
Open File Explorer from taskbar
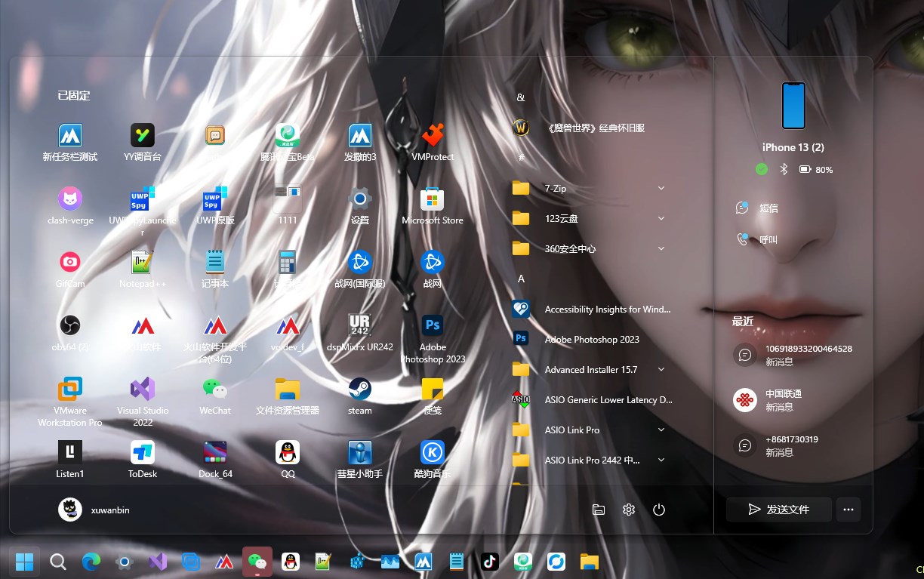click(590, 562)
